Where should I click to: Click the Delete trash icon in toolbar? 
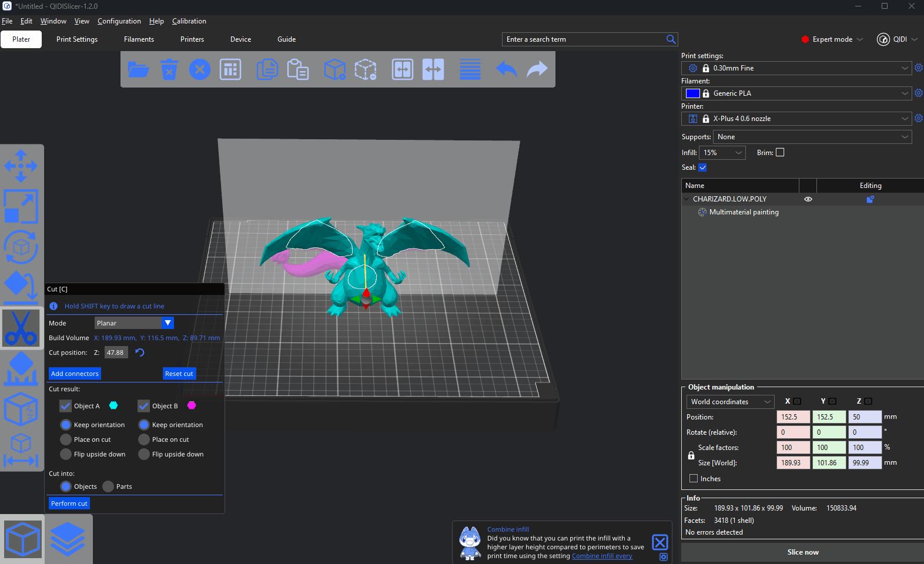(x=169, y=69)
